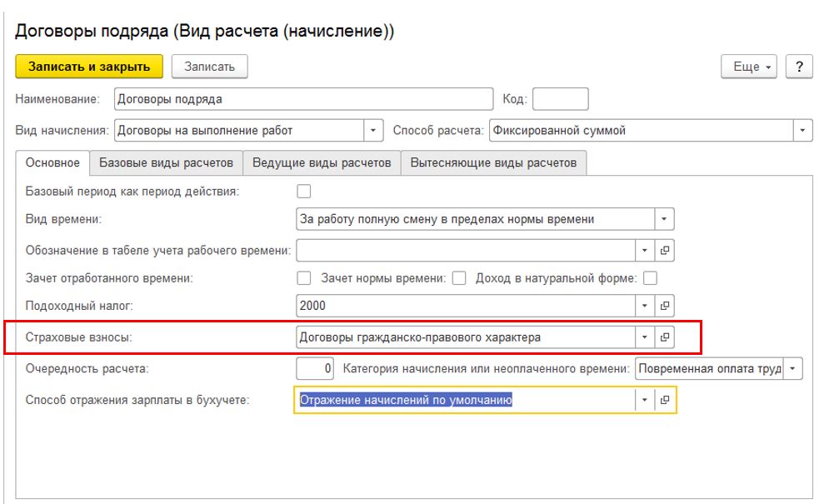
Task: Toggle Зачет отработанного времени checkbox
Action: (x=304, y=278)
